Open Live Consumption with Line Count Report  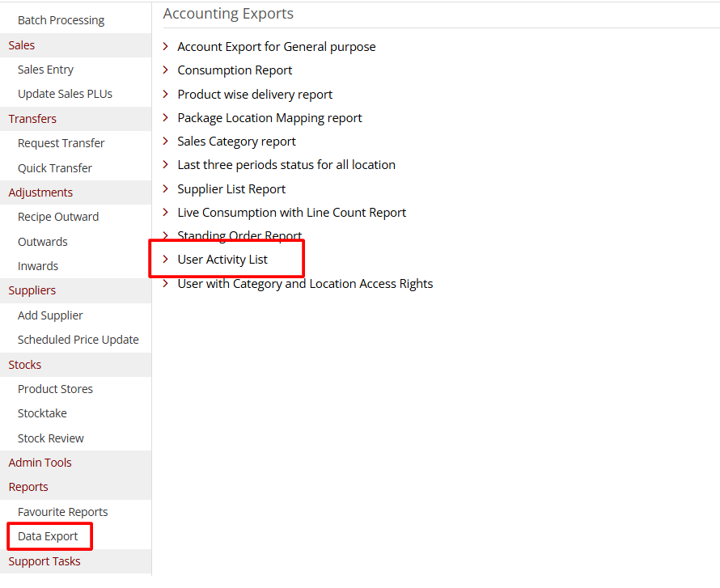pyautogui.click(x=291, y=212)
